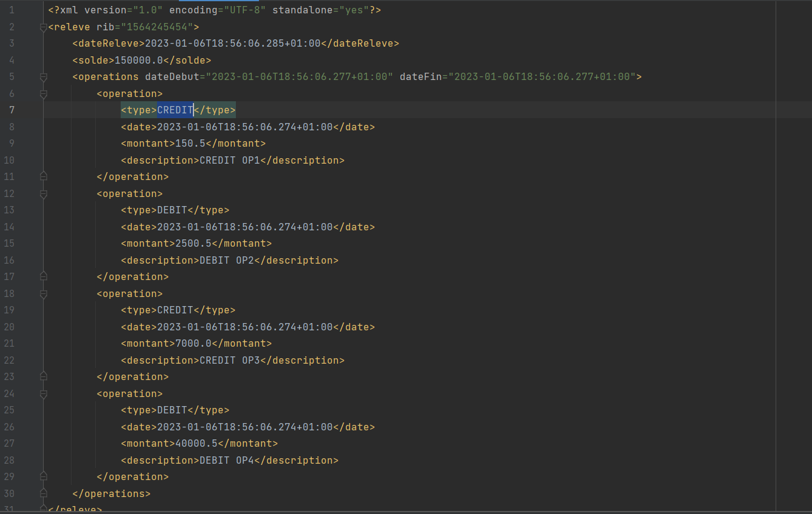This screenshot has height=514, width=812.
Task: Click description text DEBIT OP2
Action: click(227, 260)
